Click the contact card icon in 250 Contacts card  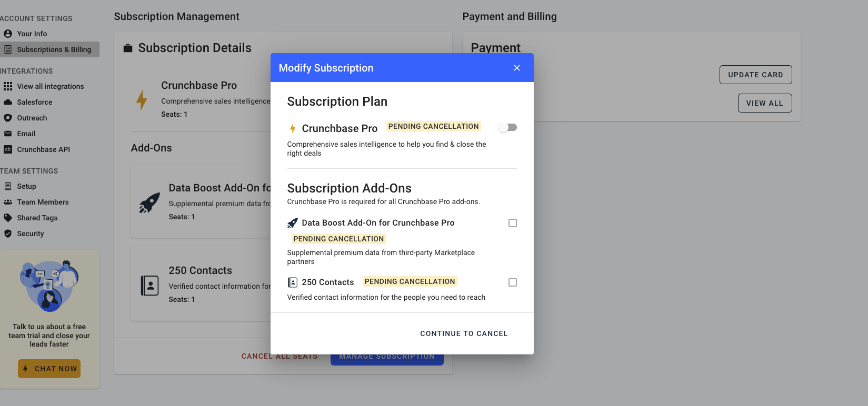[149, 286]
